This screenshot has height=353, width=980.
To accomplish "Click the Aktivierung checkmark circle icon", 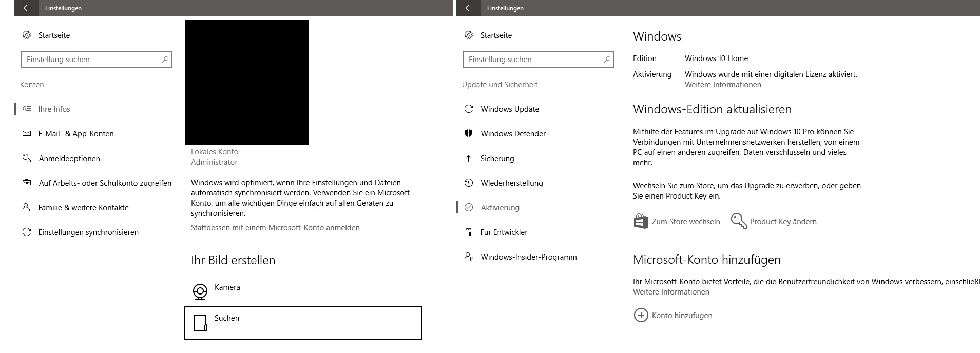I will (469, 207).
